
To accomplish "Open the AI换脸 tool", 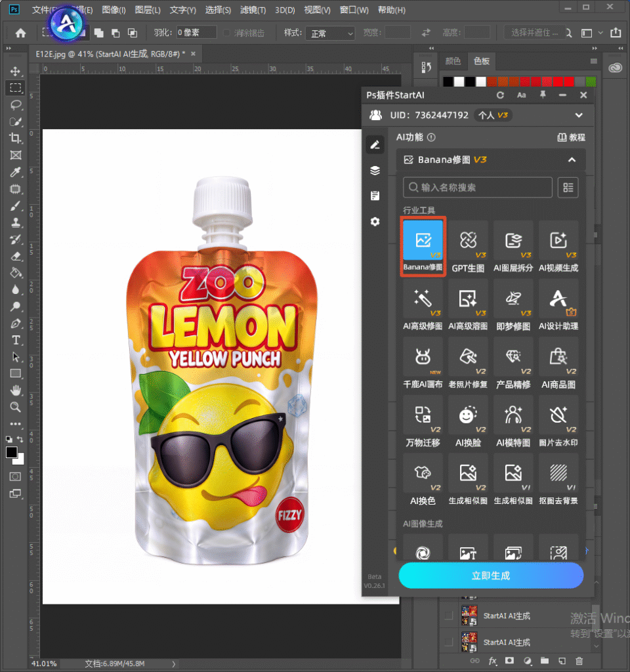I will pos(468,422).
